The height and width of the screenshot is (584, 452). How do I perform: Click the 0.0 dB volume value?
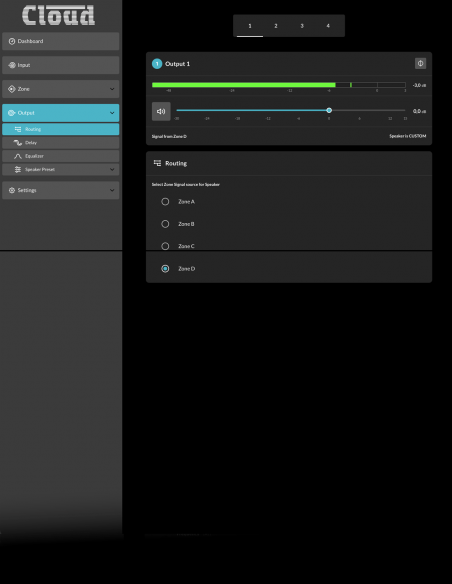click(419, 111)
